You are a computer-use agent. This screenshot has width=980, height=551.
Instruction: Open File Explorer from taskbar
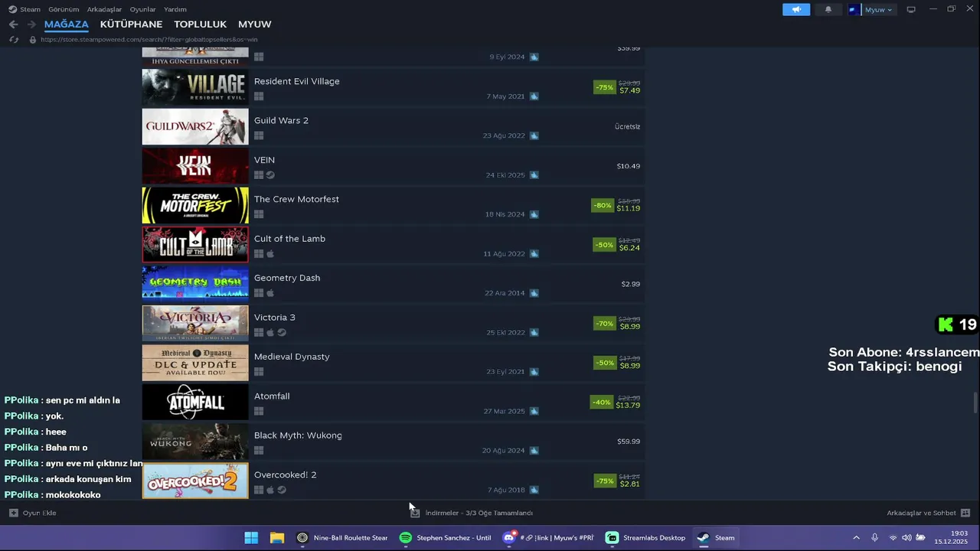coord(277,537)
